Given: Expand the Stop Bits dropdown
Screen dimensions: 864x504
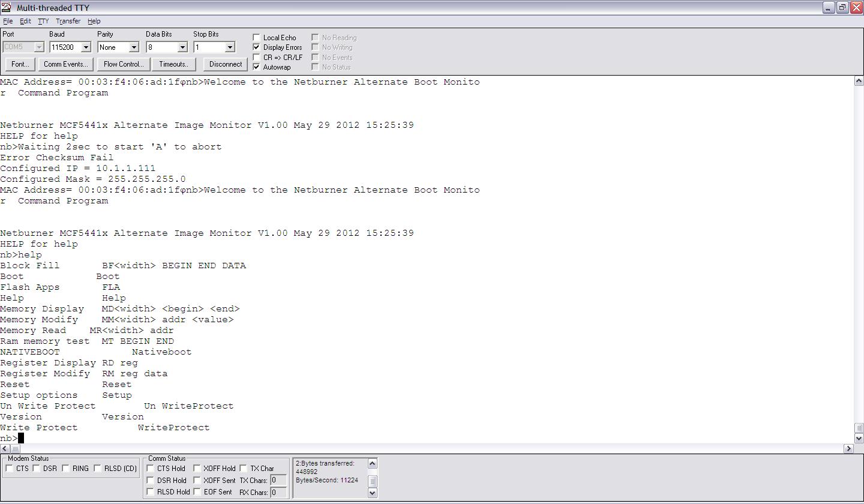Looking at the screenshot, I should pos(230,47).
